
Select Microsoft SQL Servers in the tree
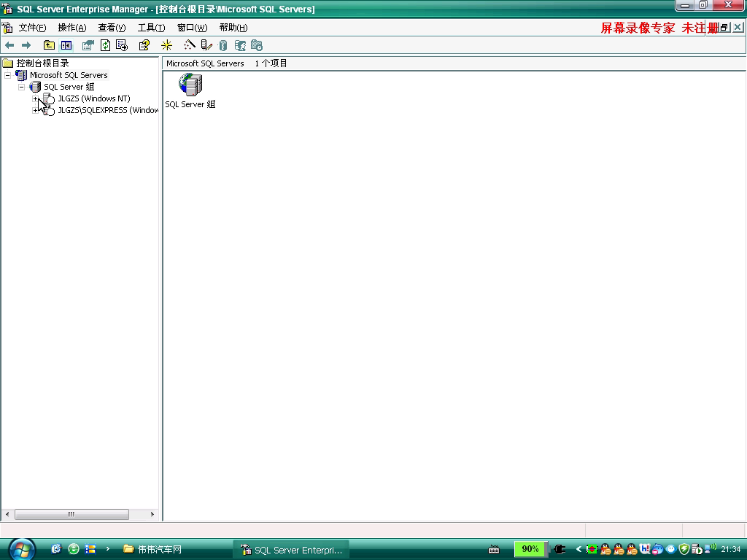[69, 75]
